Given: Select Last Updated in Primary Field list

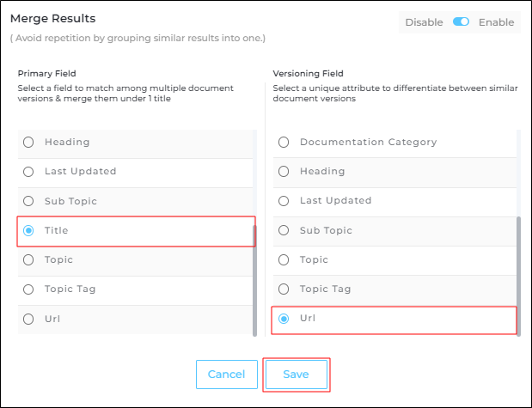Looking at the screenshot, I should (x=29, y=172).
